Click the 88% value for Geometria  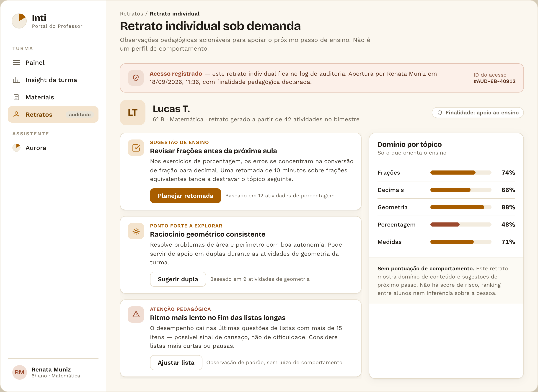(x=508, y=207)
